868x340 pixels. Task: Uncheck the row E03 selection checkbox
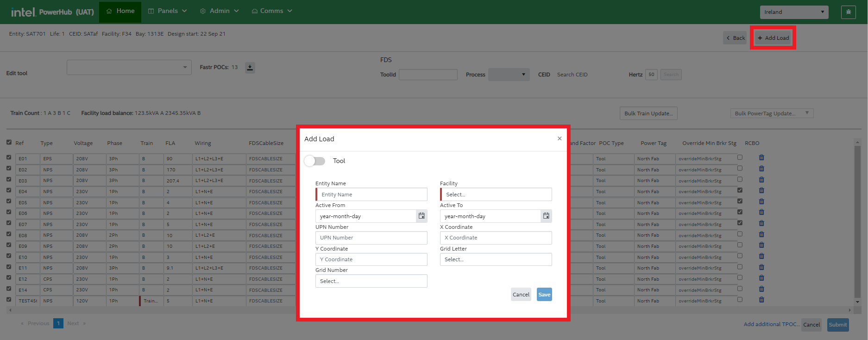[x=9, y=179]
